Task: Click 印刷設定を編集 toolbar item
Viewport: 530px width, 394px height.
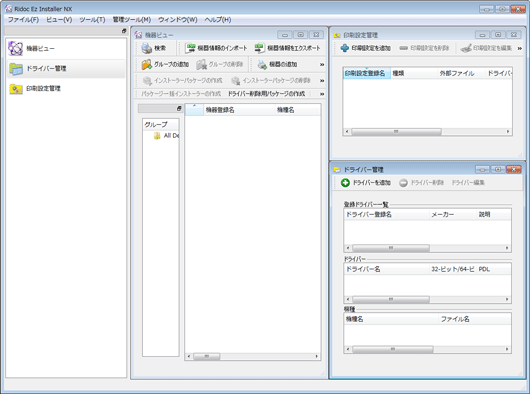Action: [486, 48]
